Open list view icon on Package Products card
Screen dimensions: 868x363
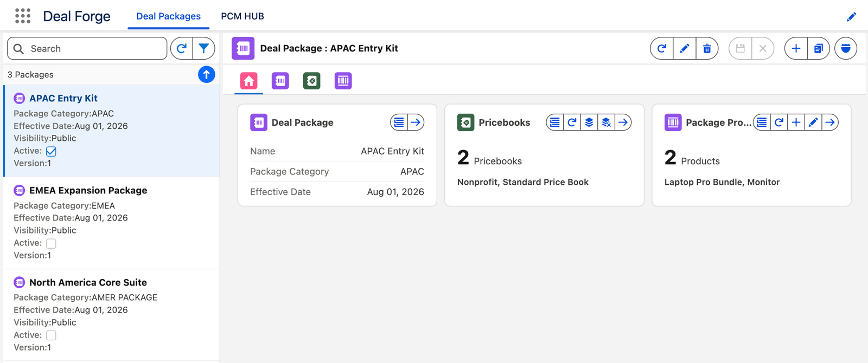tap(762, 122)
